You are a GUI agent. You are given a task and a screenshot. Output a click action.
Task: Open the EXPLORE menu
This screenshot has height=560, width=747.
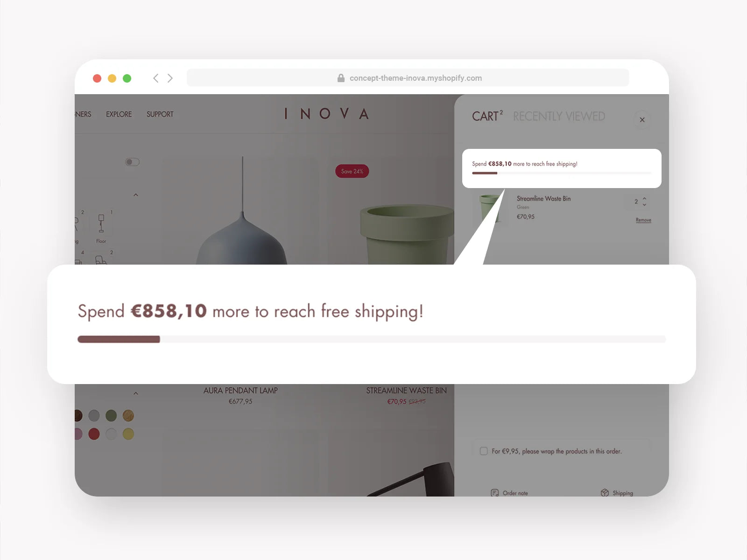pyautogui.click(x=119, y=114)
